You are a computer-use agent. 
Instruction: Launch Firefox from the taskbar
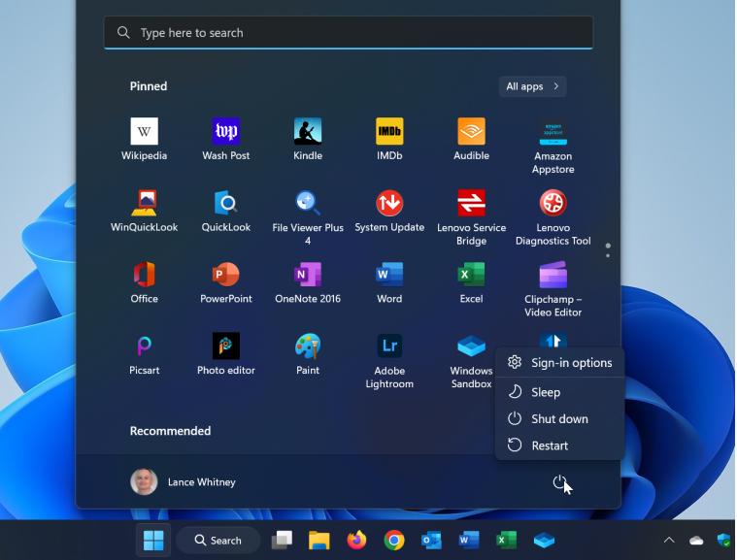356,541
